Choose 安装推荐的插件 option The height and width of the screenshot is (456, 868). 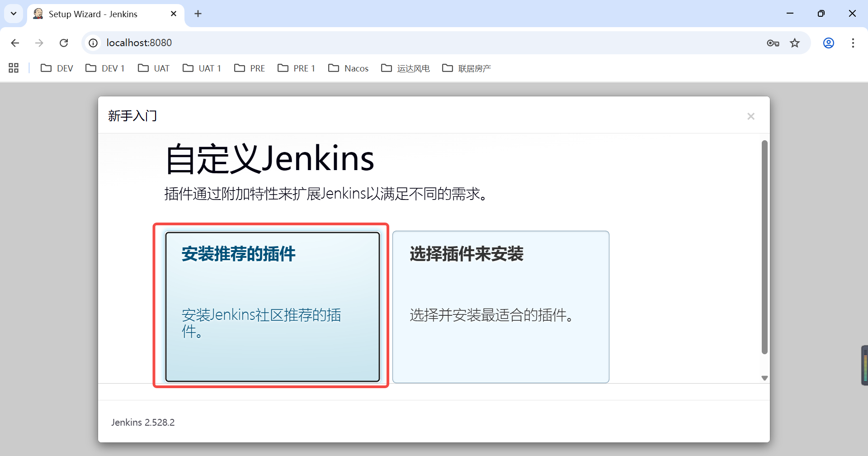pos(273,307)
